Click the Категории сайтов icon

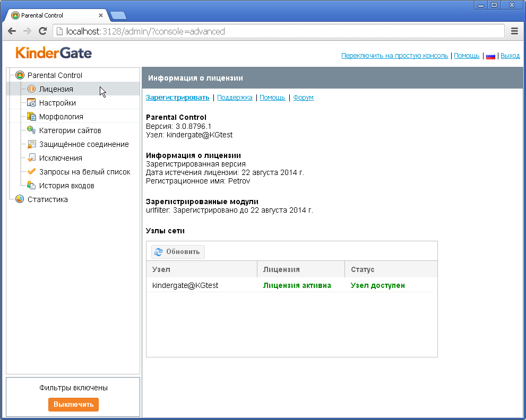pos(31,130)
